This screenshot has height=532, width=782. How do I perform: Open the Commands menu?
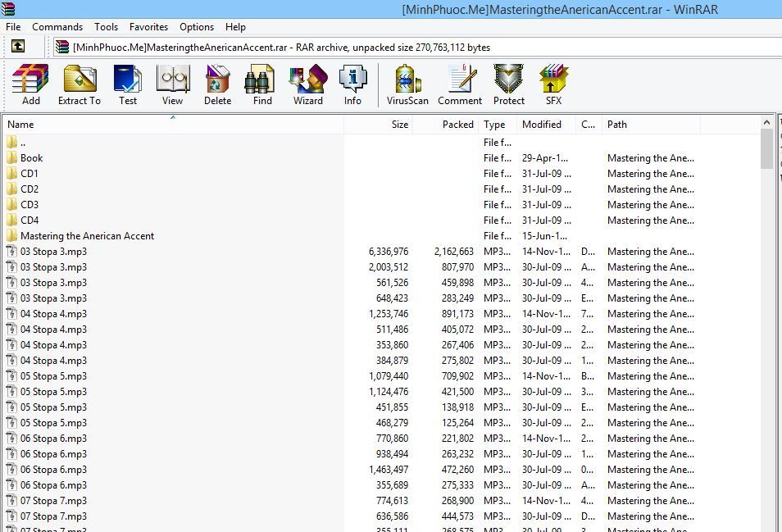coord(57,27)
